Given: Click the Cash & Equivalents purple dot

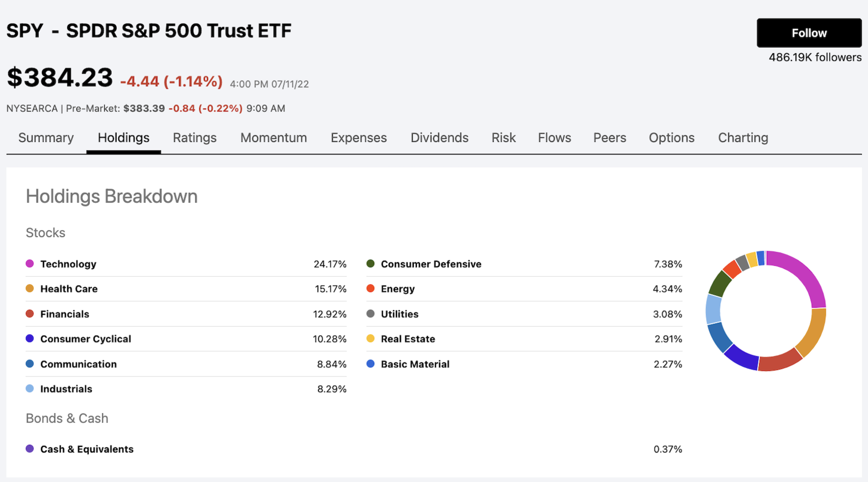Looking at the screenshot, I should [30, 449].
